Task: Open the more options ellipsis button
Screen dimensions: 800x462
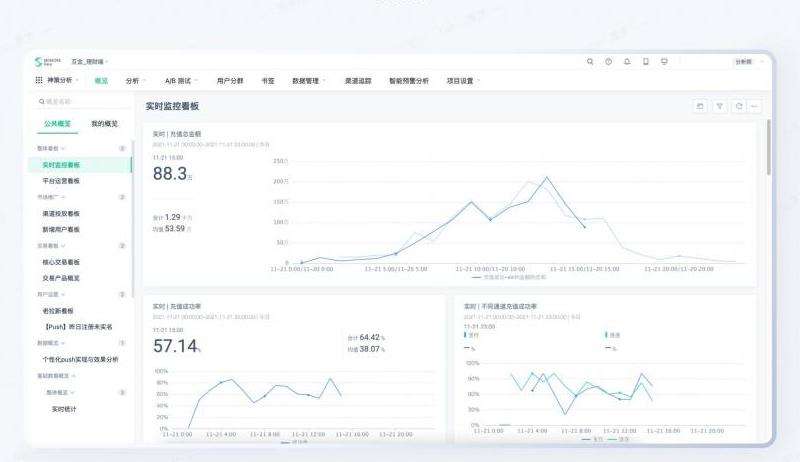Action: click(755, 106)
